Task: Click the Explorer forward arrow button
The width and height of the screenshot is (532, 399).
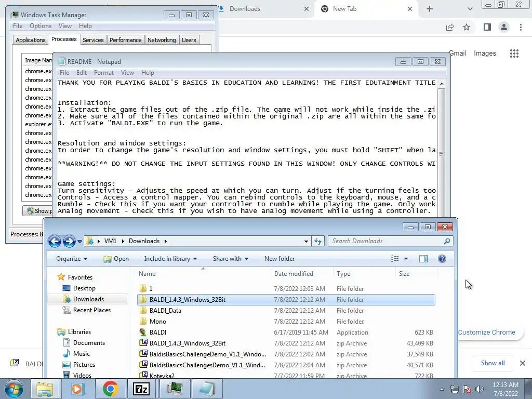Action: point(69,241)
